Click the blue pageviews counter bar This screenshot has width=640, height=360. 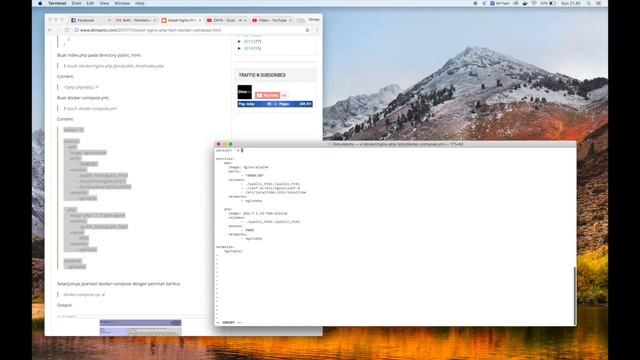click(x=275, y=104)
